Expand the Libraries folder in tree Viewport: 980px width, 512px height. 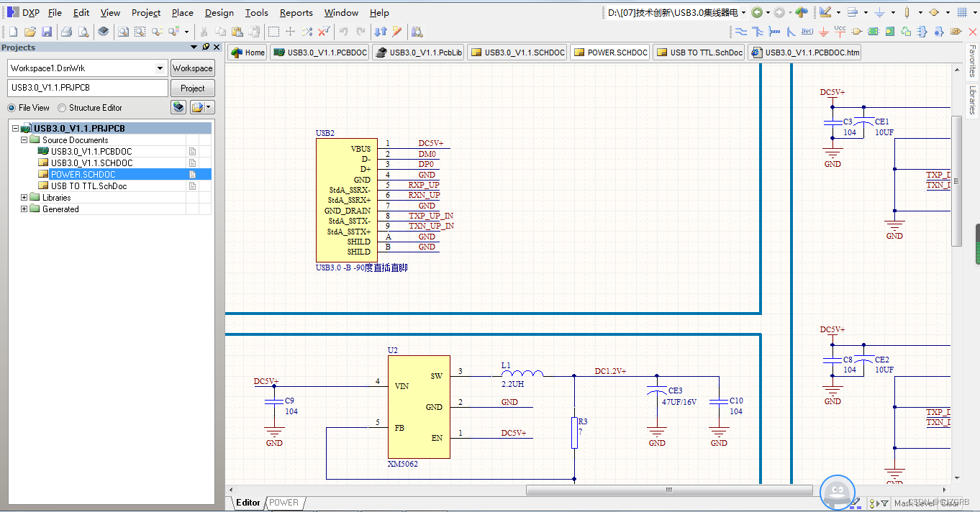pos(24,198)
